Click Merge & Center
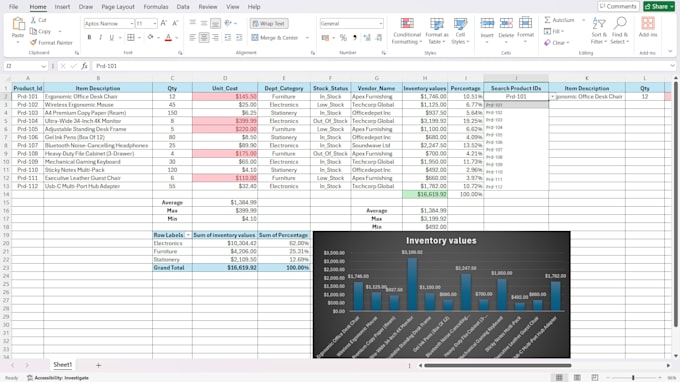 tap(275, 38)
